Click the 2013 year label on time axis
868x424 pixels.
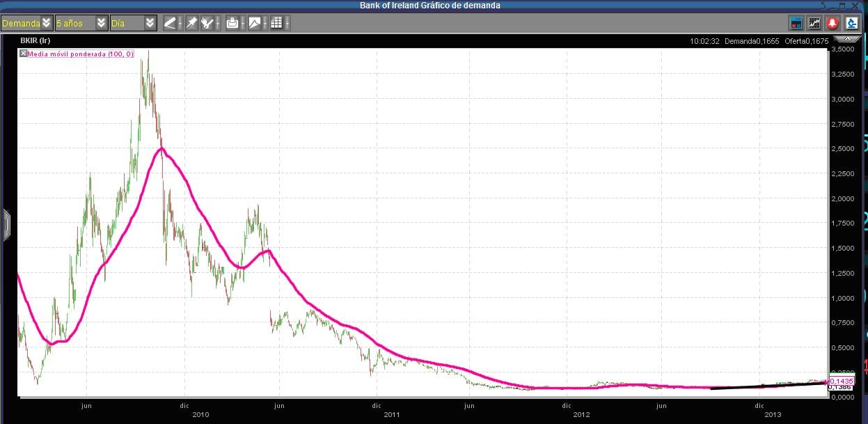pyautogui.click(x=774, y=414)
